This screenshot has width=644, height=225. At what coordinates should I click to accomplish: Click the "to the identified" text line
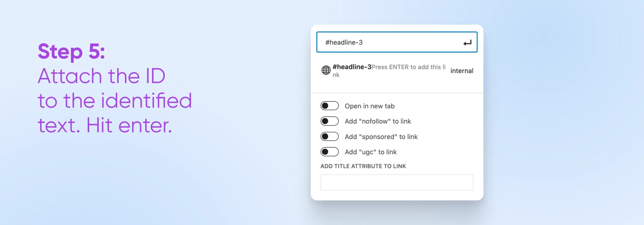(x=115, y=101)
